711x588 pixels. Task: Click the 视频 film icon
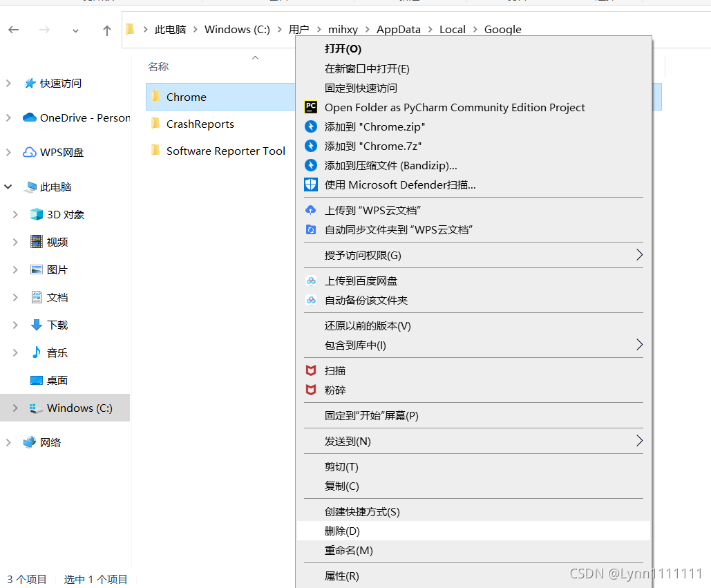[36, 242]
